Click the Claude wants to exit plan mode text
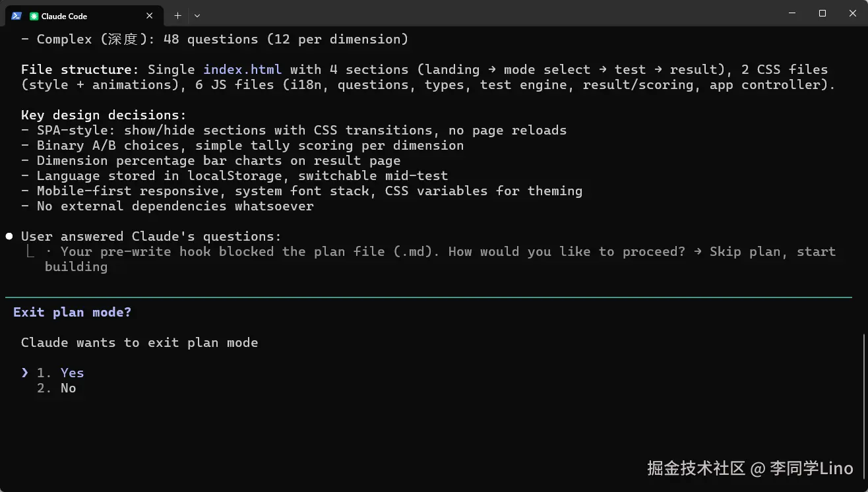868x492 pixels. tap(139, 342)
